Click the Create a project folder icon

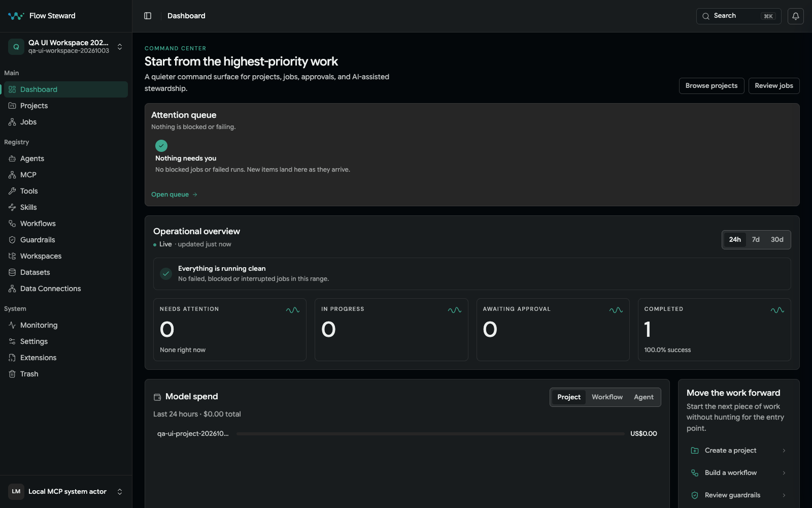[x=695, y=451]
